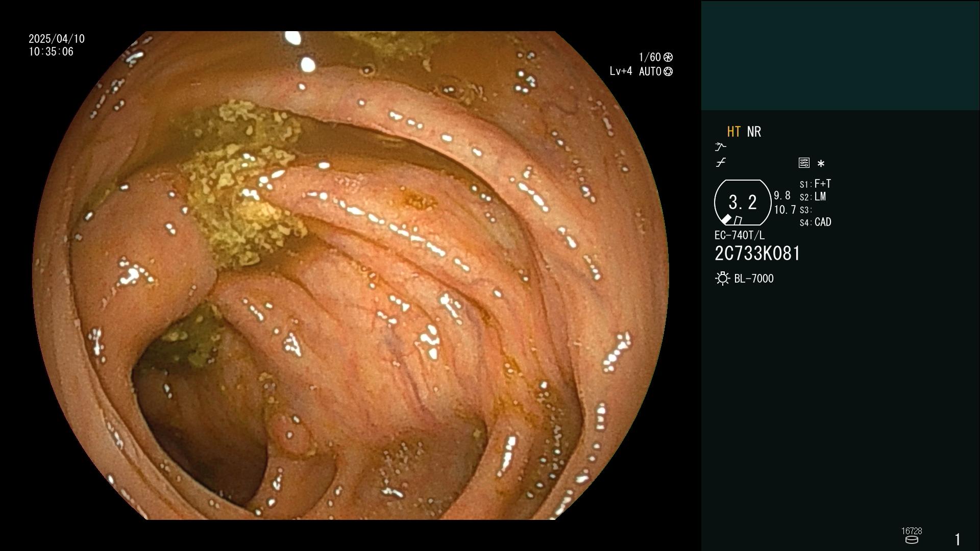Click the AUTO iris icon
Viewport: 980px width, 551px height.
coord(668,71)
